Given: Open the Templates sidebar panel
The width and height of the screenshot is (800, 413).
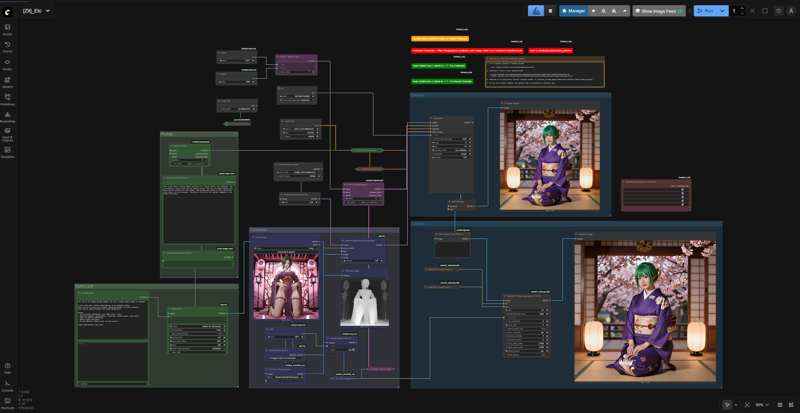Looking at the screenshot, I should point(7,151).
